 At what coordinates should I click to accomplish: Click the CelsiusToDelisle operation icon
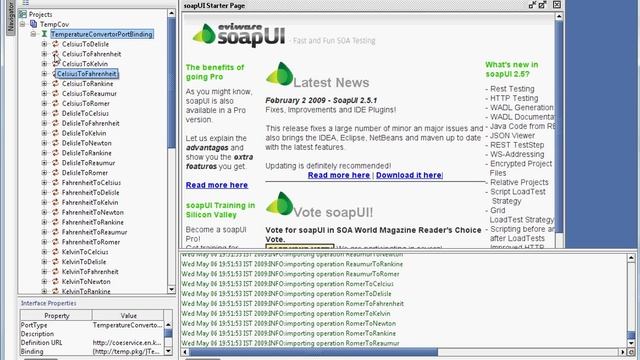point(56,44)
